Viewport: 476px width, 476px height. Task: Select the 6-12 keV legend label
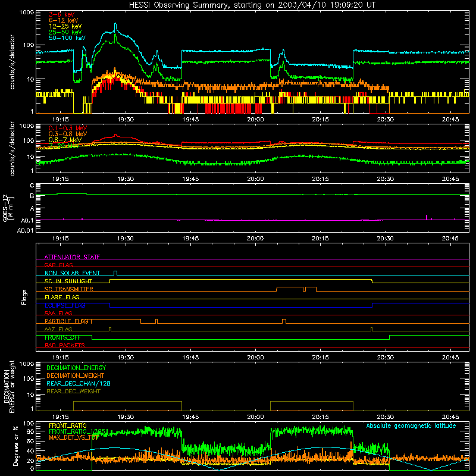coord(64,20)
